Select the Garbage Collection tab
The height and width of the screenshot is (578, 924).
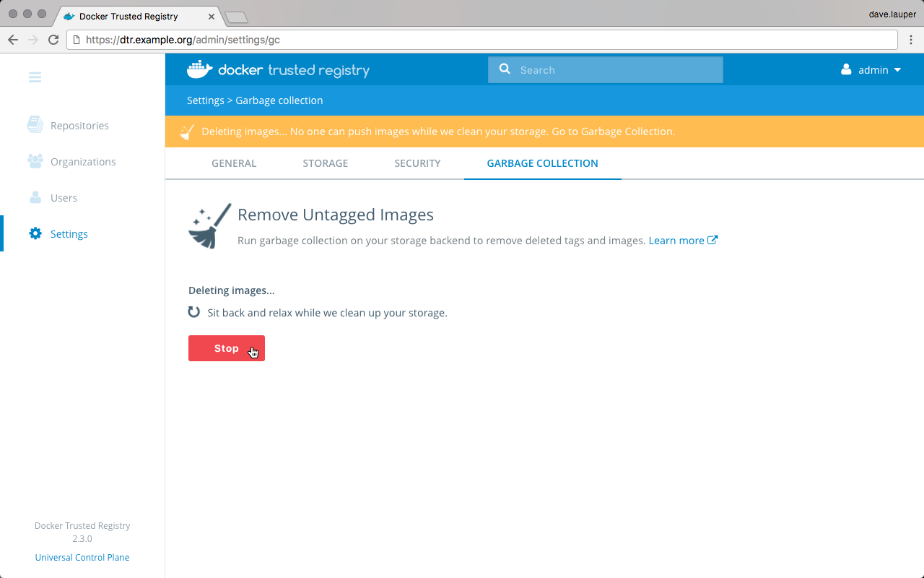[x=542, y=163]
